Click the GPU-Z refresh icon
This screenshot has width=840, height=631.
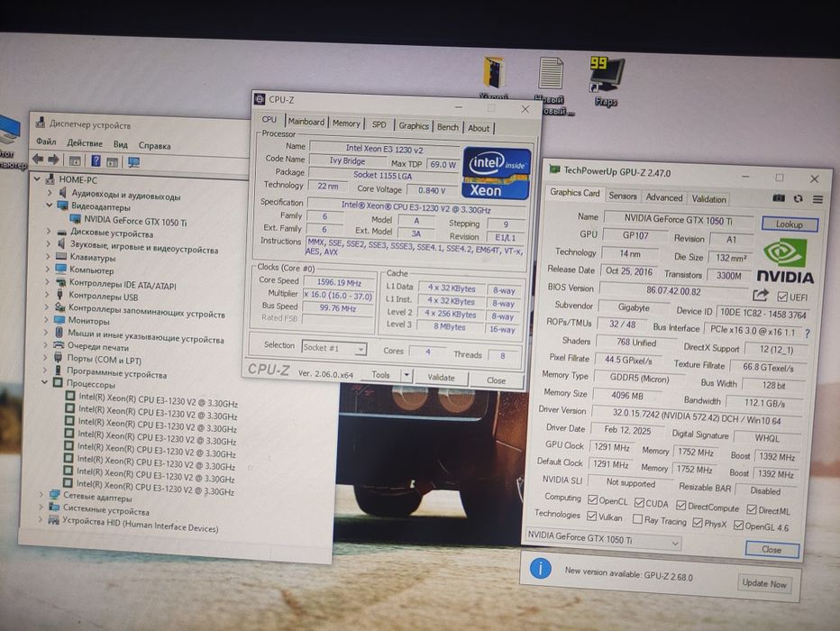pyautogui.click(x=798, y=198)
